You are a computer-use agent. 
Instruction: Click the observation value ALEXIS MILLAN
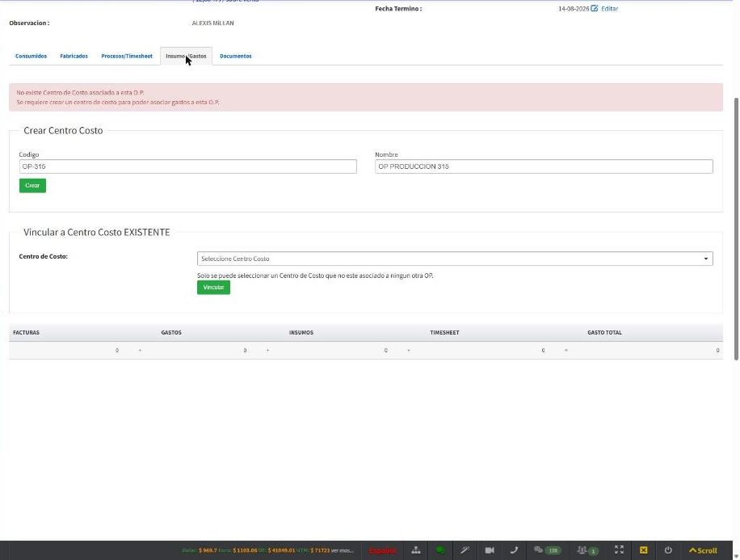212,23
